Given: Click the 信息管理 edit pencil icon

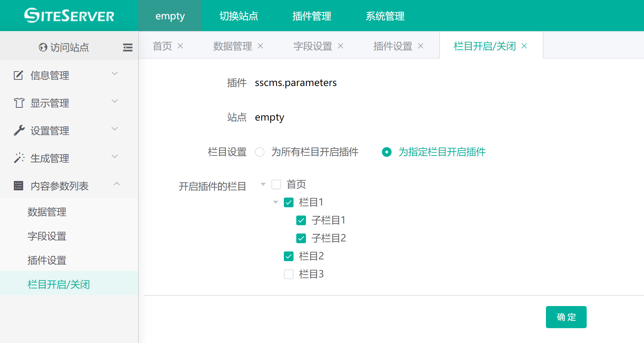Looking at the screenshot, I should 19,75.
